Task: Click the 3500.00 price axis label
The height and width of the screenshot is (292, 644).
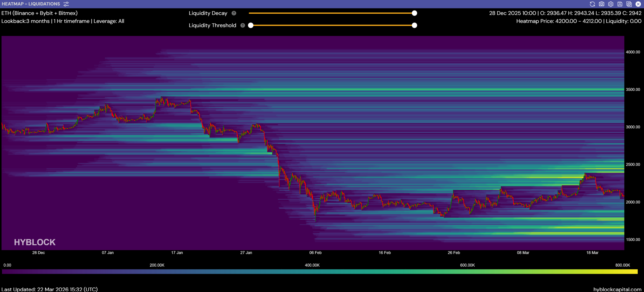Action: 633,89
